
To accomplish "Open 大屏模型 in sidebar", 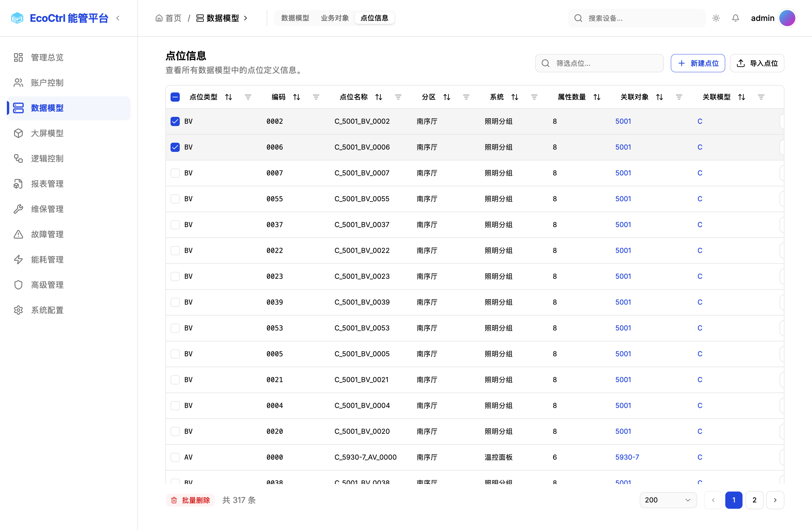I will tap(68, 133).
